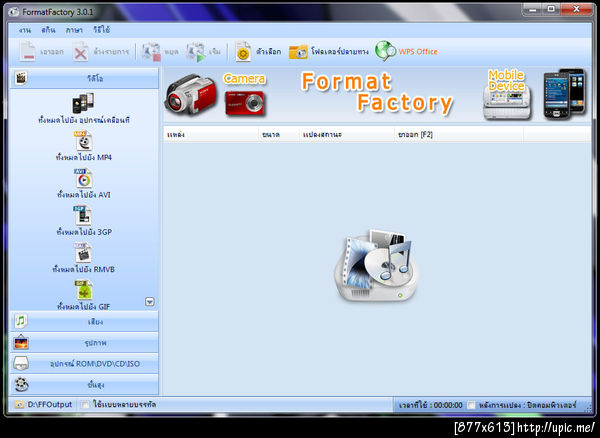Click the Video section clapperboard icon
This screenshot has width=600, height=438.
(21, 78)
